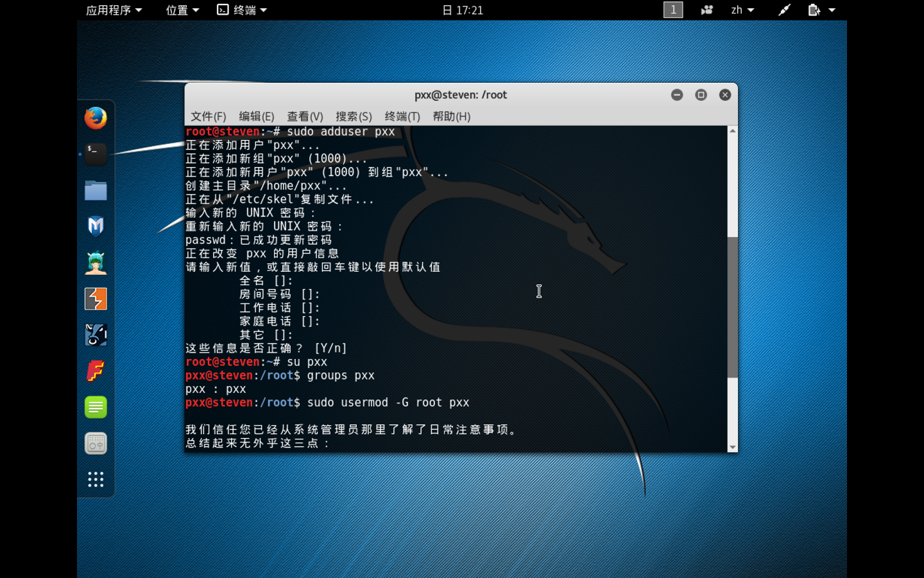Open the clock showing 日 17:21
This screenshot has height=578, width=924.
tap(463, 10)
